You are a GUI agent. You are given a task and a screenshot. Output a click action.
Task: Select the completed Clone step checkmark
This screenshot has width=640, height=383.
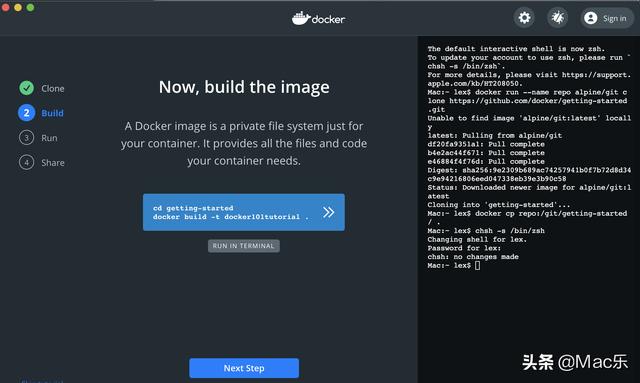tap(27, 88)
